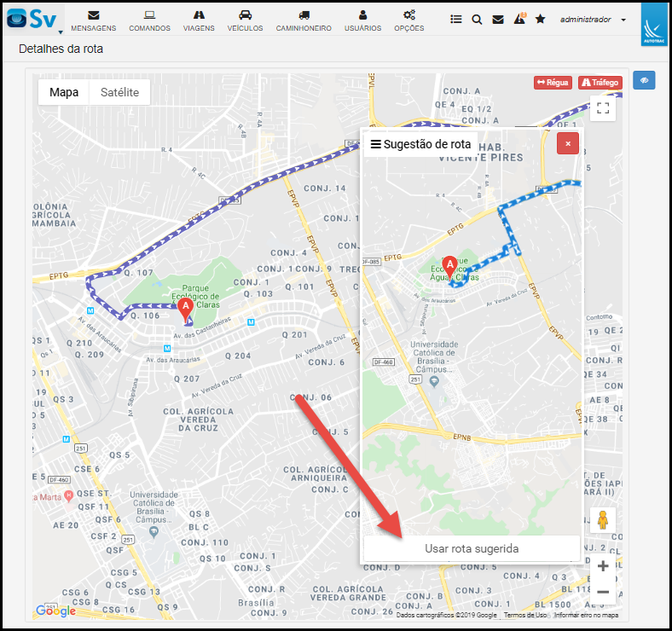Click the Detalhes da rota heading
This screenshot has width=672, height=631.
61,49
